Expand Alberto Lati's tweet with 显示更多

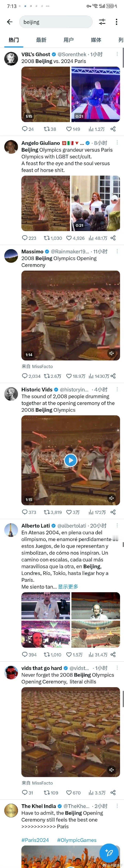68,587
